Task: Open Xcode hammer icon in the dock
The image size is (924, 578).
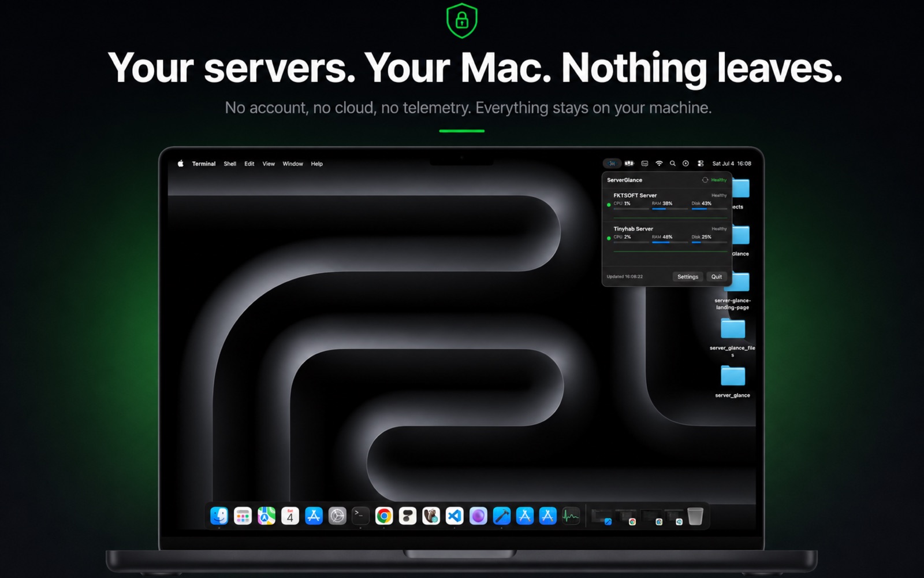Action: 501,516
